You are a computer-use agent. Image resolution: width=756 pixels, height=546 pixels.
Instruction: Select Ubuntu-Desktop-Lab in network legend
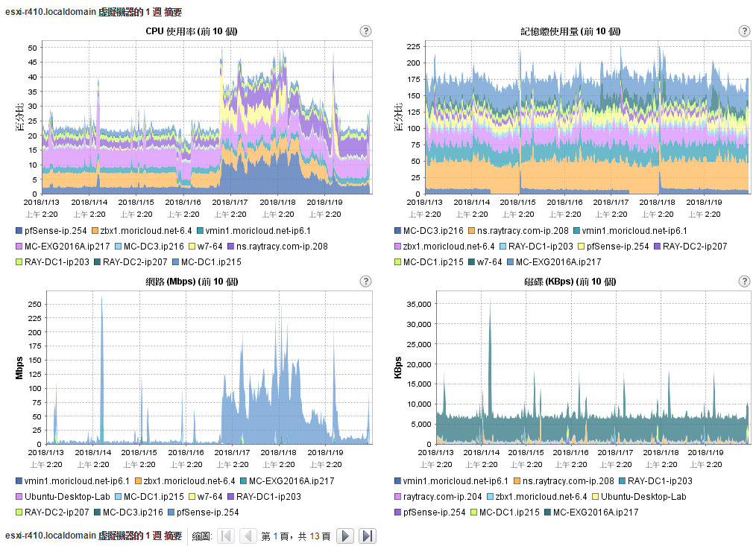click(67, 496)
